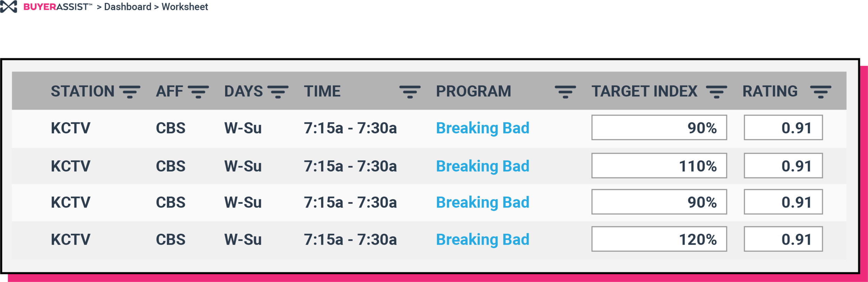Edit the last row rating field
868x282 pixels.
tap(783, 239)
